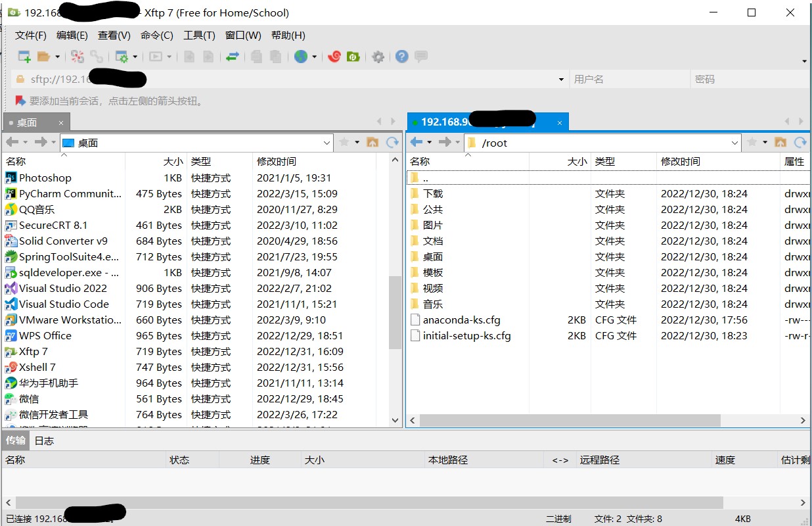Click the remote pane horizontal scrollbar

570,420
